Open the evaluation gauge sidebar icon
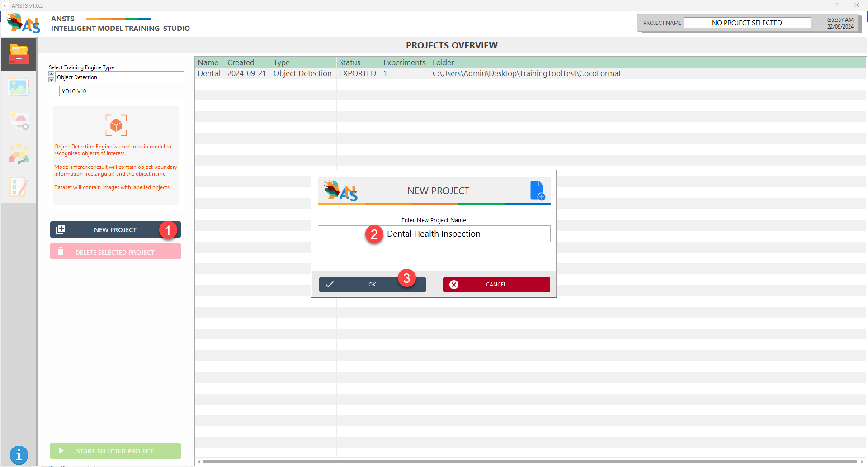The height and width of the screenshot is (467, 868). [x=19, y=154]
